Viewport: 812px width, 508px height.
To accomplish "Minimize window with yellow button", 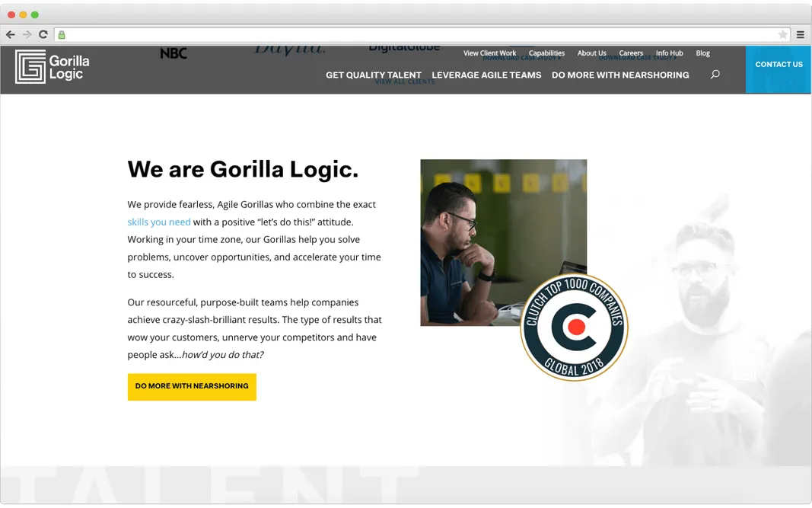I will pos(23,14).
